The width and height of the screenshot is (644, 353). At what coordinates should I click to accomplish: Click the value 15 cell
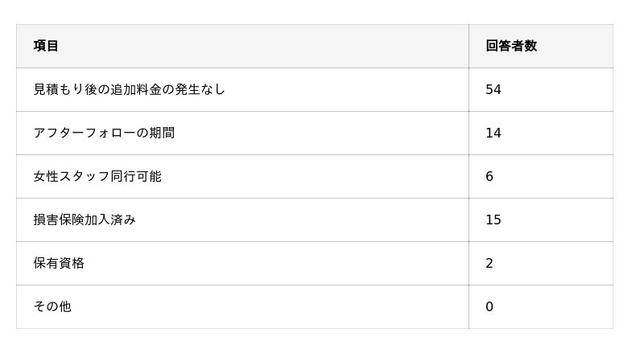coord(493,220)
